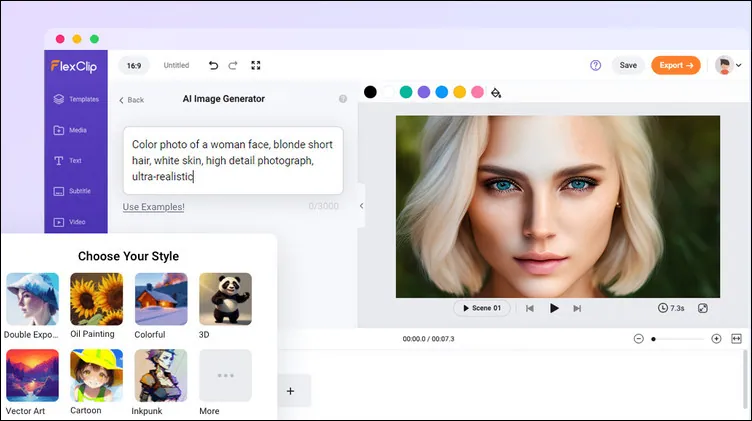
Task: Skip to previous scene
Action: coord(530,308)
